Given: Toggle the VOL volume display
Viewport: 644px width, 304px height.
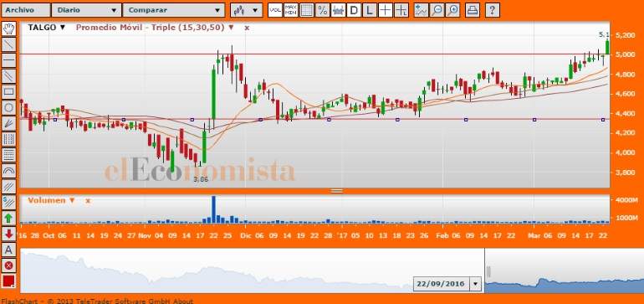Looking at the screenshot, I should click(x=275, y=10).
